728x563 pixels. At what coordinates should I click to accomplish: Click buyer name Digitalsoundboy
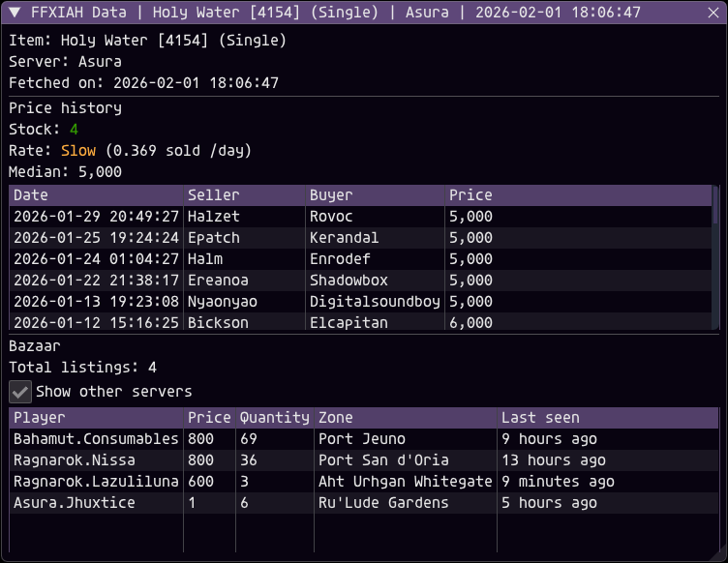[x=375, y=302]
